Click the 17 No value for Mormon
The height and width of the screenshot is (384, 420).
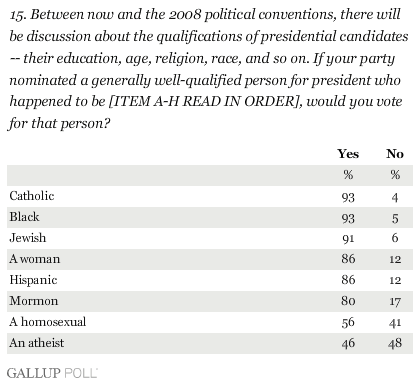point(395,301)
